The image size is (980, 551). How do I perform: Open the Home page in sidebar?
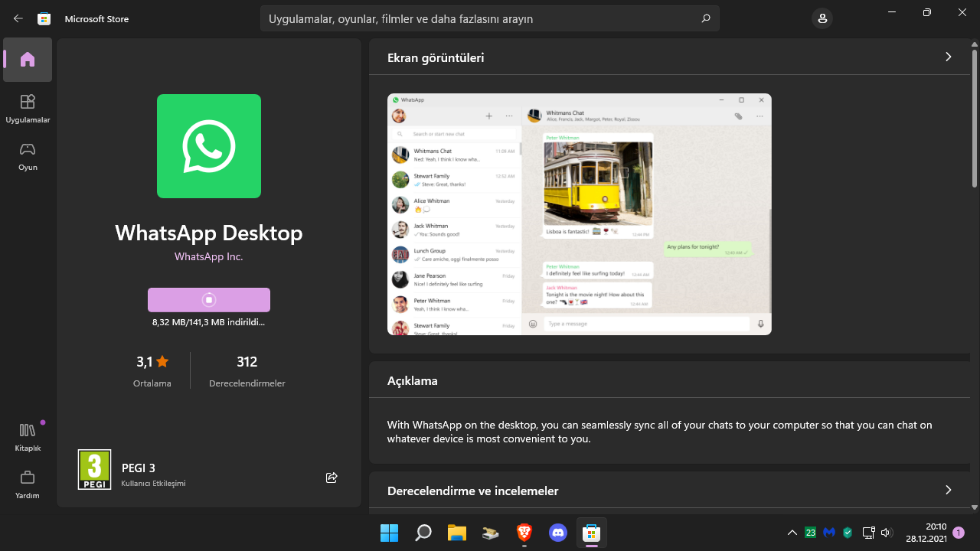28,60
